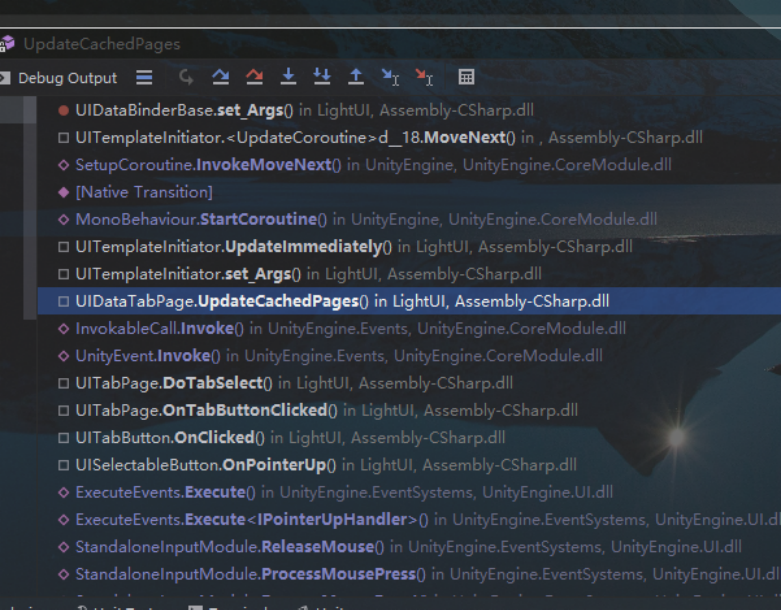The image size is (781, 610).
Task: Click the Threads list hamburger icon
Action: 144,77
